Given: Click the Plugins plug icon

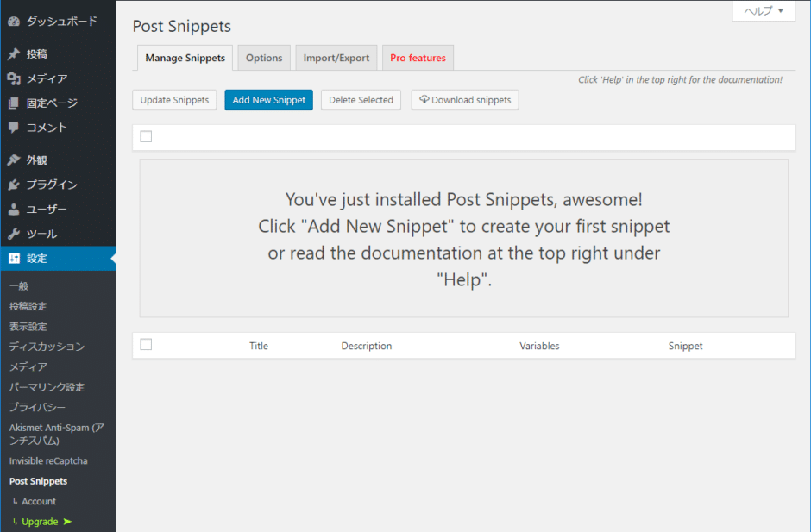Looking at the screenshot, I should tap(14, 185).
